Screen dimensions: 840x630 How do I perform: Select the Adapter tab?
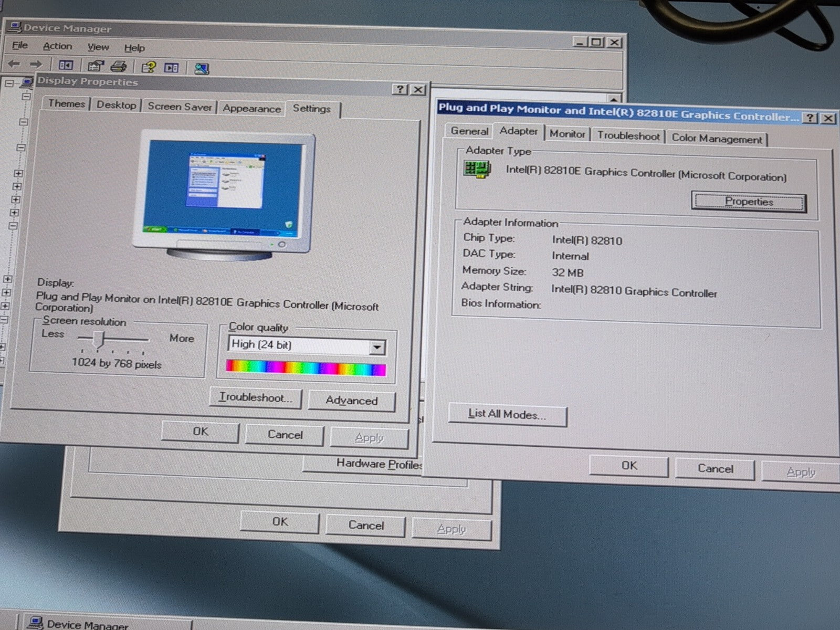(518, 131)
